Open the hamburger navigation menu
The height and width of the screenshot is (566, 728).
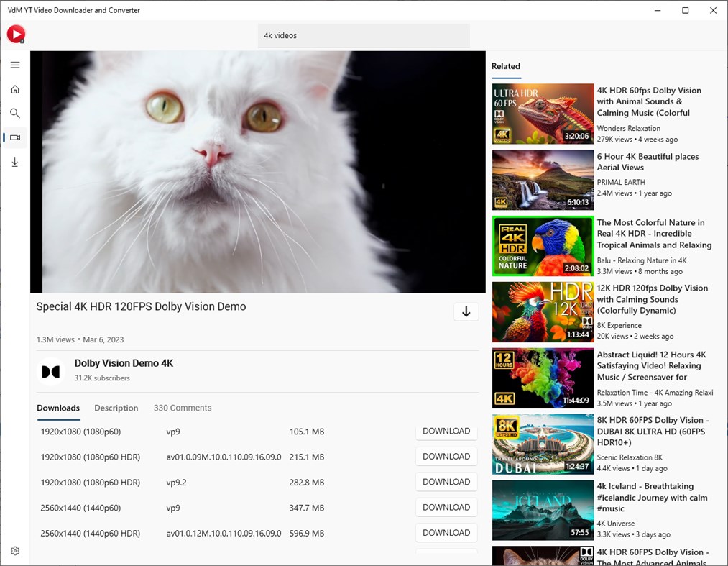14,65
